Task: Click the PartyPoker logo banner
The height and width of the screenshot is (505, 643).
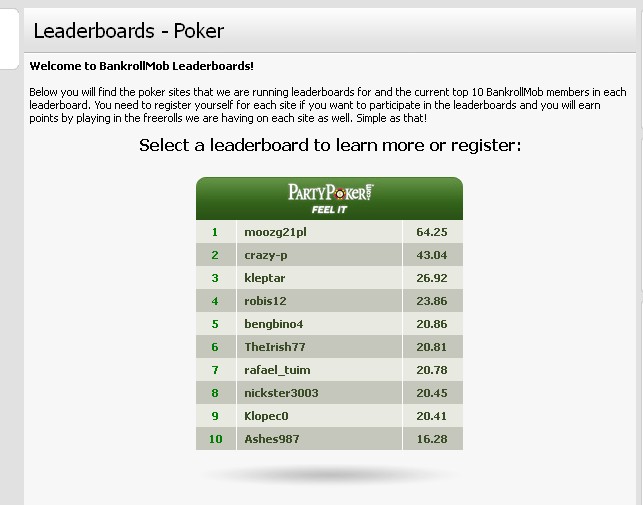Action: [x=329, y=199]
